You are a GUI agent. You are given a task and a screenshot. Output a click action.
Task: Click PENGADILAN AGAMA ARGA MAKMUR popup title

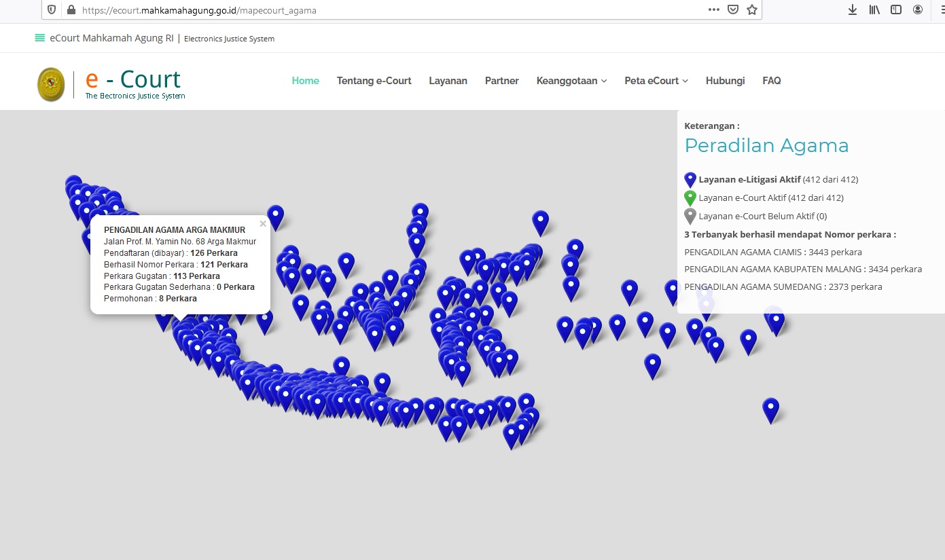(x=175, y=230)
